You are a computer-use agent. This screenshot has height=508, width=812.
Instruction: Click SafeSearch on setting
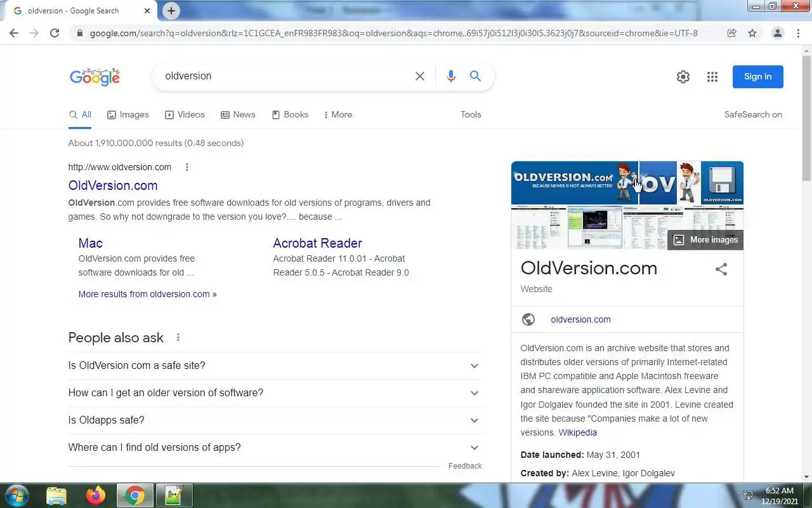click(753, 115)
